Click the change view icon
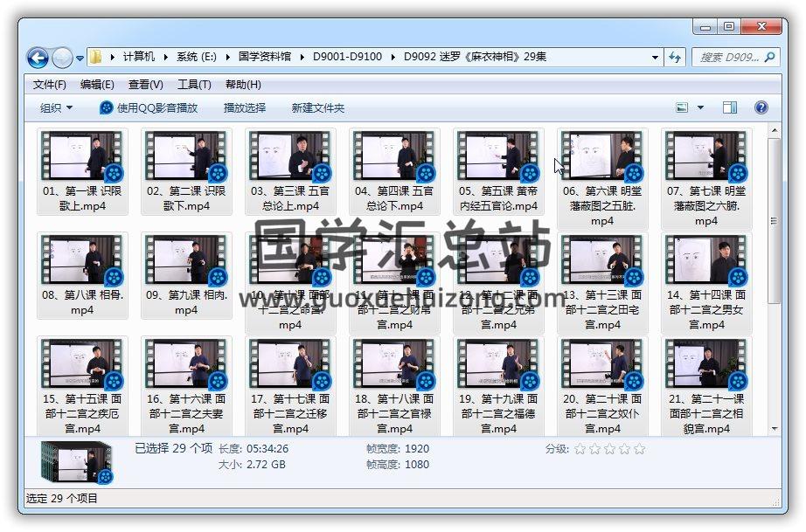Screen dimensions: 806x532 (x=682, y=107)
